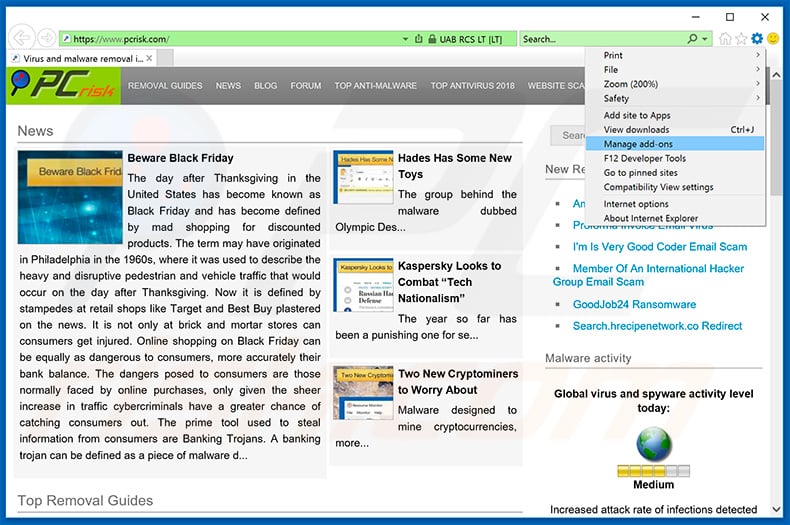790x525 pixels.
Task: Click the Hades article thumbnail
Action: pyautogui.click(x=363, y=177)
